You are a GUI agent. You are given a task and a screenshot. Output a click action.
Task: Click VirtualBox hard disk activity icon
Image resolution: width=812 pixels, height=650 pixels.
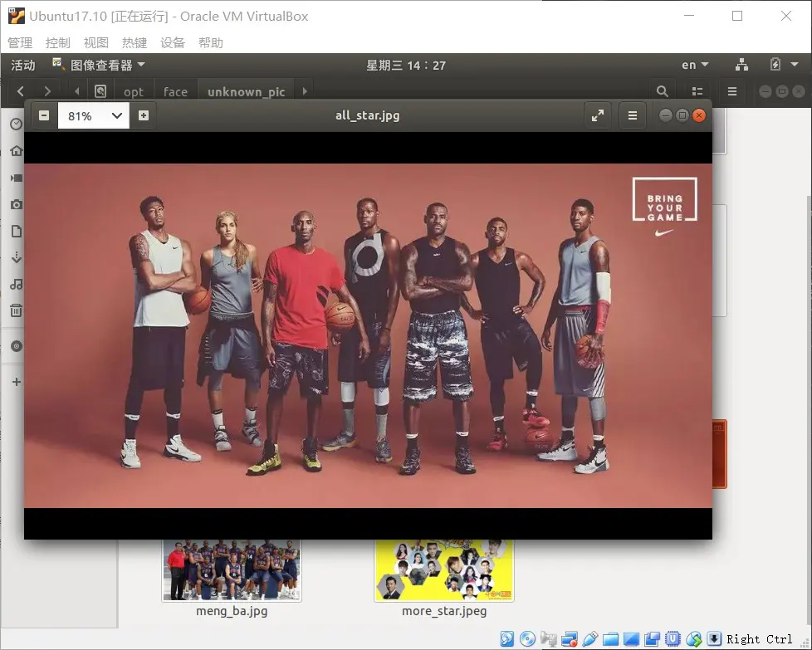507,639
